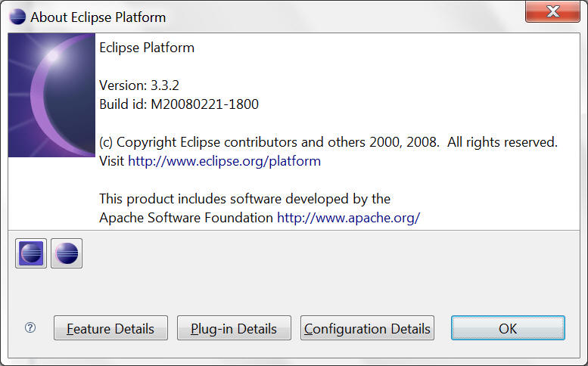The height and width of the screenshot is (366, 588).
Task: Click the Apache Software Foundation text
Action: coord(186,218)
